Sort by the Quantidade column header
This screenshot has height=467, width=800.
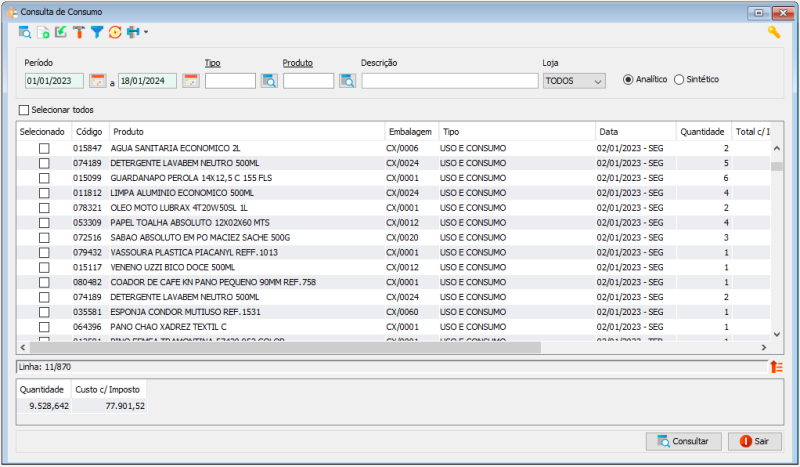tap(704, 132)
